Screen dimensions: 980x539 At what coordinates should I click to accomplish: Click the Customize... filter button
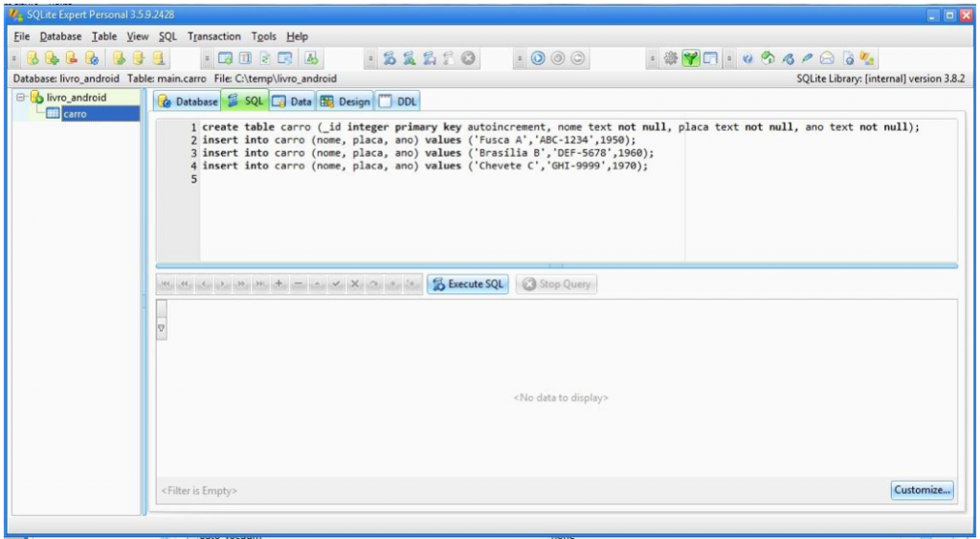tap(922, 489)
